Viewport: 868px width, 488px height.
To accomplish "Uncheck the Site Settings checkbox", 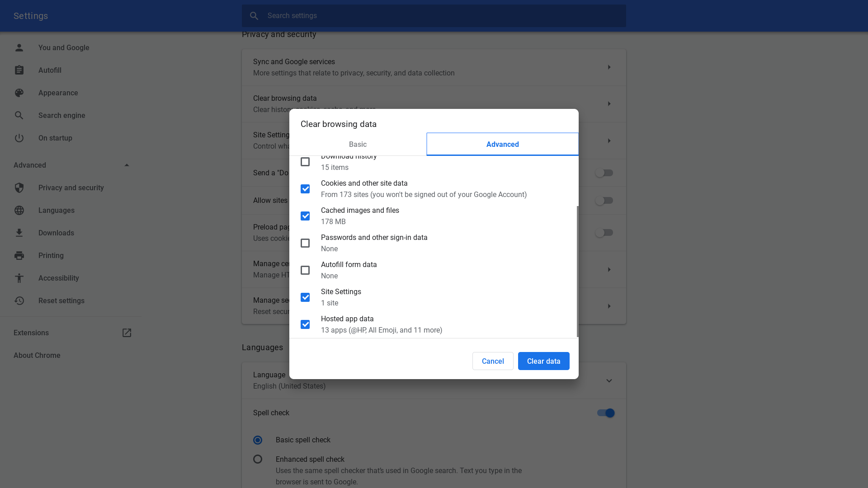I will (x=305, y=297).
